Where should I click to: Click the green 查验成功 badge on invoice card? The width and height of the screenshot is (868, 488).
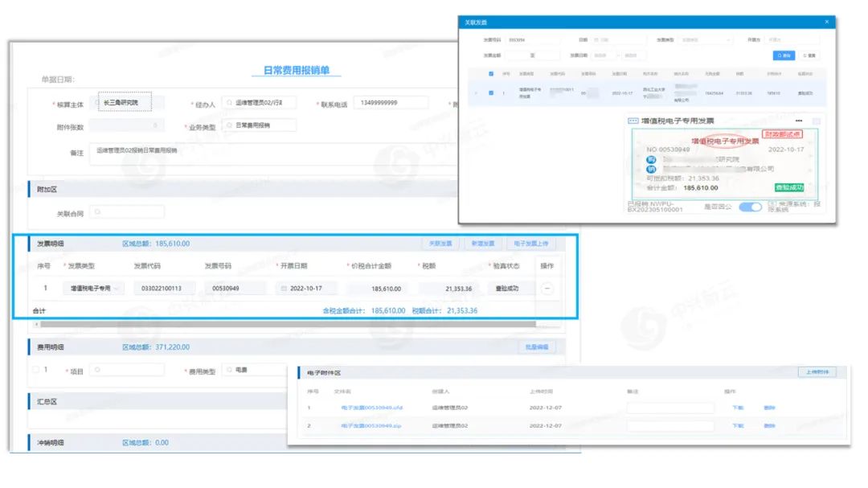pyautogui.click(x=789, y=188)
